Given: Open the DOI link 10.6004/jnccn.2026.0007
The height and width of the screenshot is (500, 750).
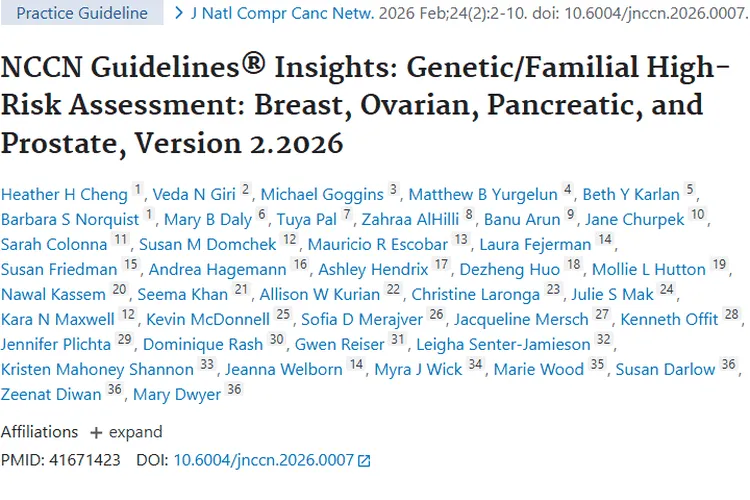Looking at the screenshot, I should click(264, 461).
